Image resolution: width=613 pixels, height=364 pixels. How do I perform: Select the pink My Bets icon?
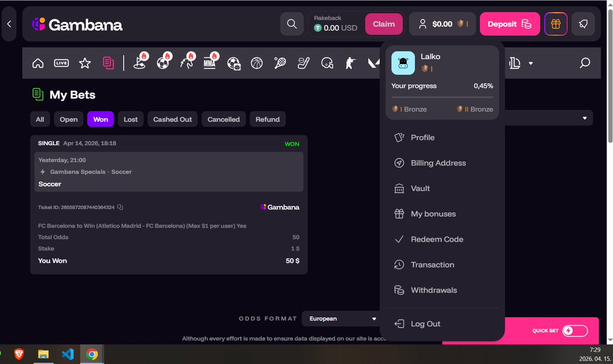(x=108, y=63)
